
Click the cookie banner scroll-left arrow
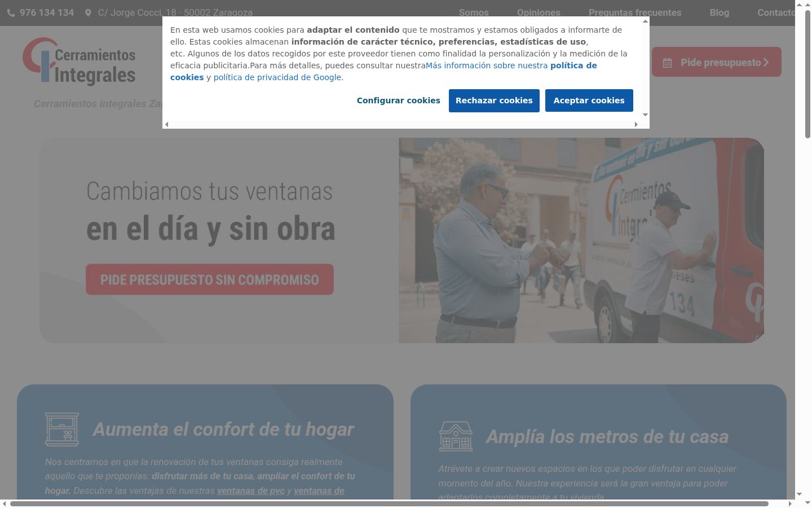point(166,125)
